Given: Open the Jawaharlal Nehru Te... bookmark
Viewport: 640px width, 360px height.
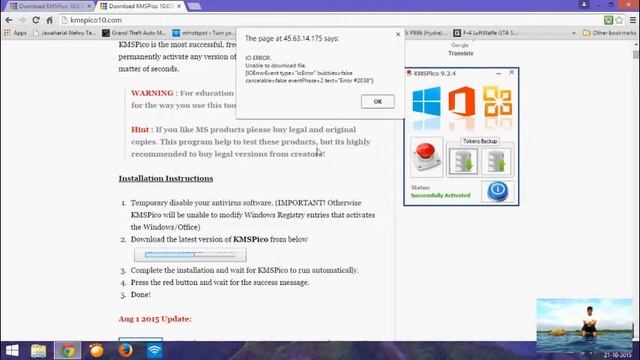Looking at the screenshot, I should click(x=65, y=33).
